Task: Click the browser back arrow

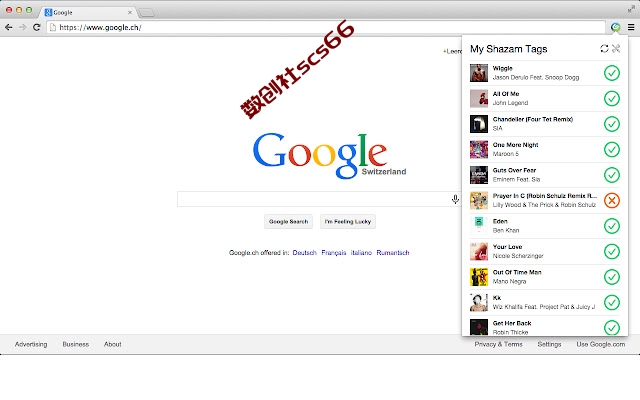Action: click(9, 27)
